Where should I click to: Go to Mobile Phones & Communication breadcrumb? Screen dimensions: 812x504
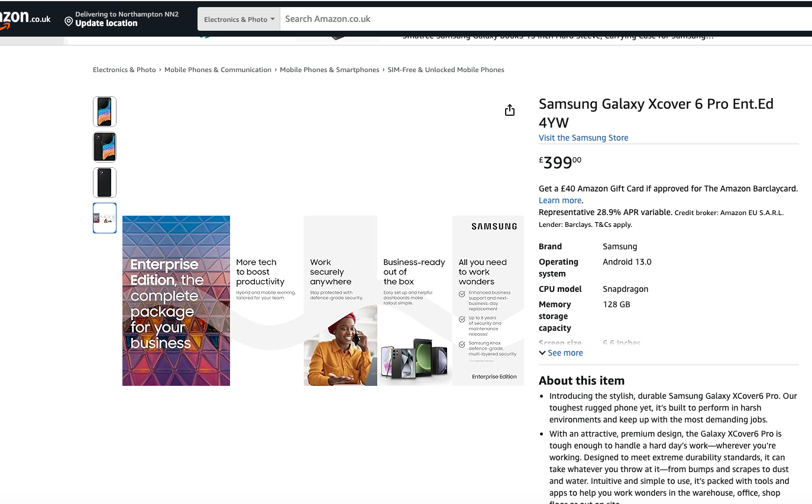point(218,70)
